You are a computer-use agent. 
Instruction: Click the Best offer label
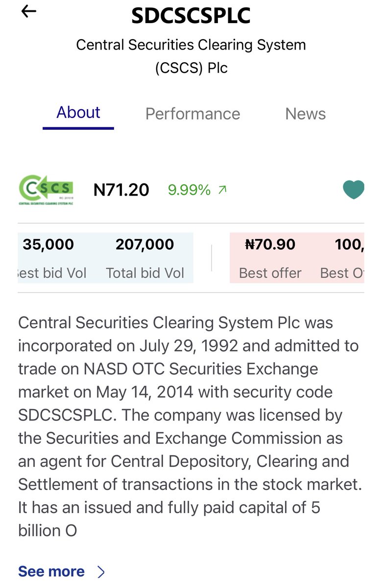(270, 273)
